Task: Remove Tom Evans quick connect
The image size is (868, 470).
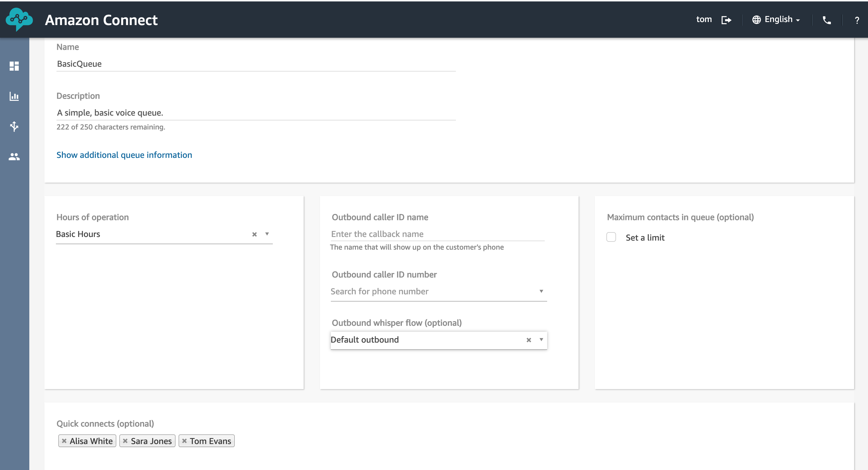Action: point(184,441)
